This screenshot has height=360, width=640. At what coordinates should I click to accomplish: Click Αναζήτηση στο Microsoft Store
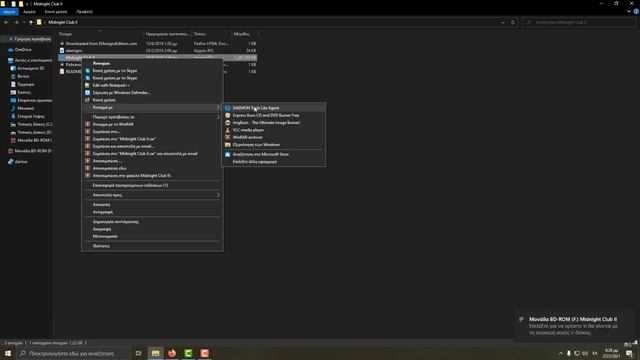pyautogui.click(x=273, y=154)
